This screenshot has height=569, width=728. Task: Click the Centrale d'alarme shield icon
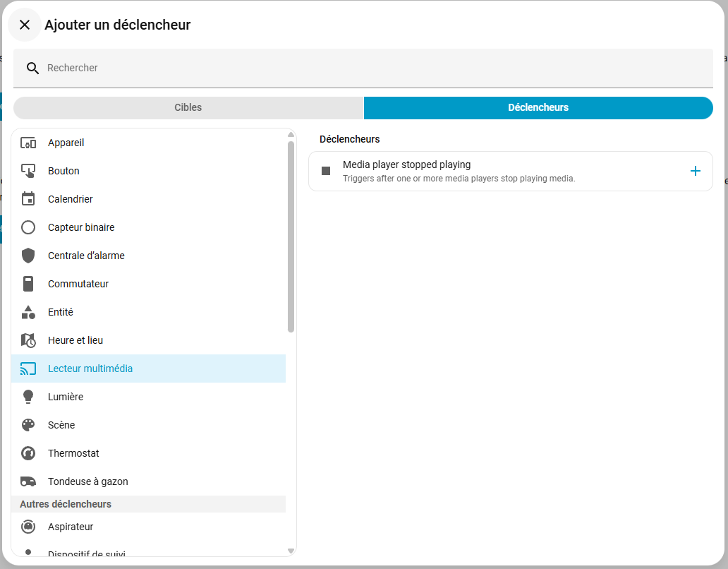tap(28, 256)
